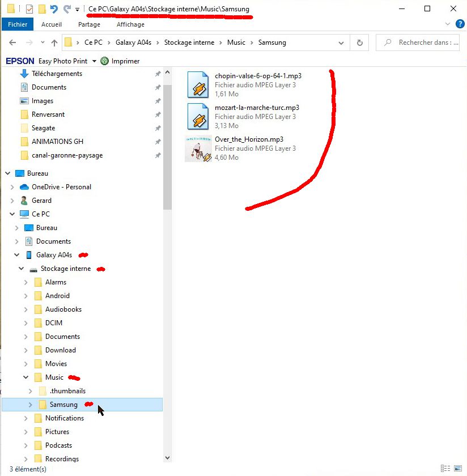The image size is (467, 476).
Task: Select the Pictures folder in tree
Action: (x=57, y=432)
